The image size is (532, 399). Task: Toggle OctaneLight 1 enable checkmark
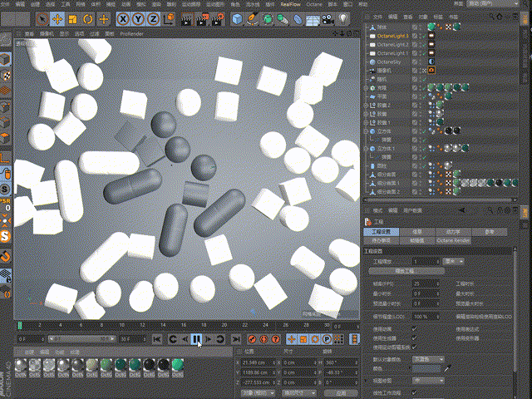(424, 53)
